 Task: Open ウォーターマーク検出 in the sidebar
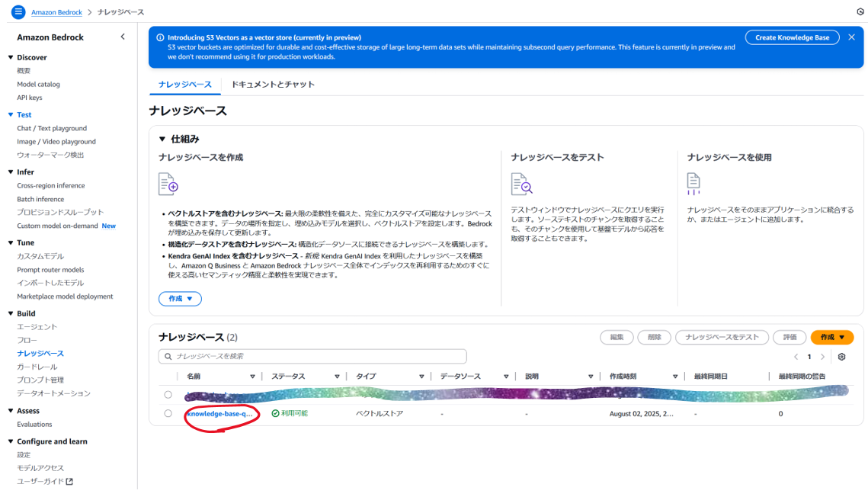[50, 155]
